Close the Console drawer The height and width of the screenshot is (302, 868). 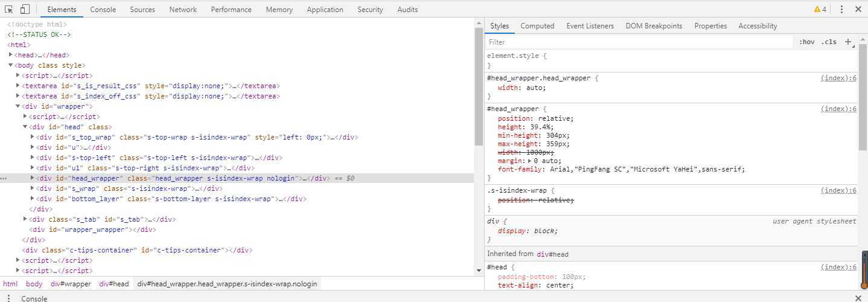(x=858, y=298)
